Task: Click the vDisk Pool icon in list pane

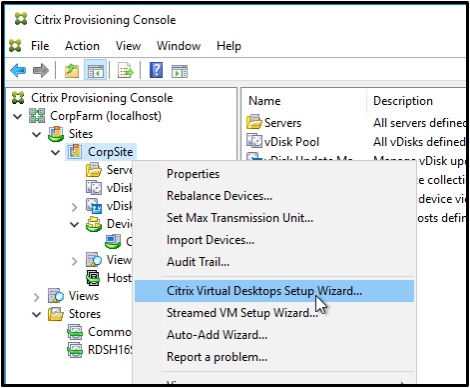Action: (x=254, y=140)
